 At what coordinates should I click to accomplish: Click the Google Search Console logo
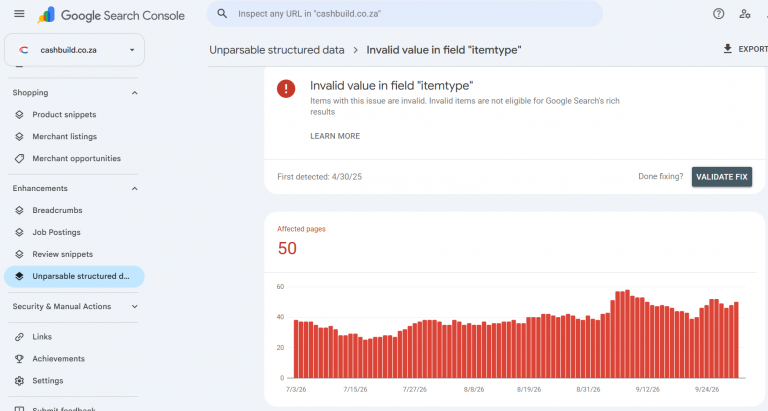coord(111,15)
